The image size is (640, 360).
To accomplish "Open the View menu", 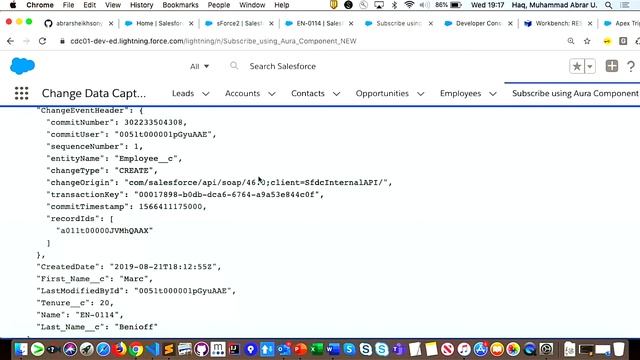I will [x=113, y=5].
